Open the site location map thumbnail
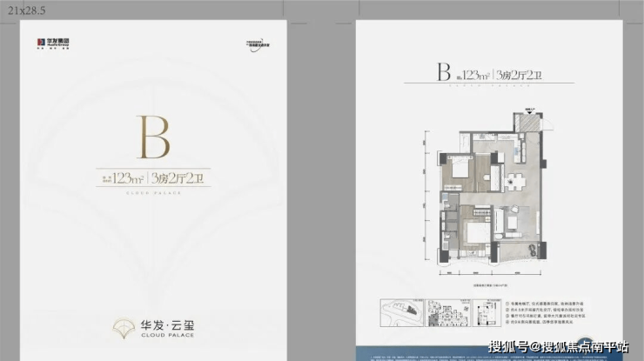The width and height of the screenshot is (644, 361). pos(402,313)
